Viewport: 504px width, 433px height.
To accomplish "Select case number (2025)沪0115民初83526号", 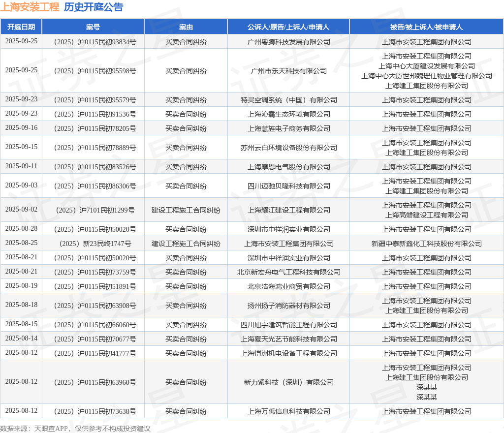I will (x=95, y=167).
